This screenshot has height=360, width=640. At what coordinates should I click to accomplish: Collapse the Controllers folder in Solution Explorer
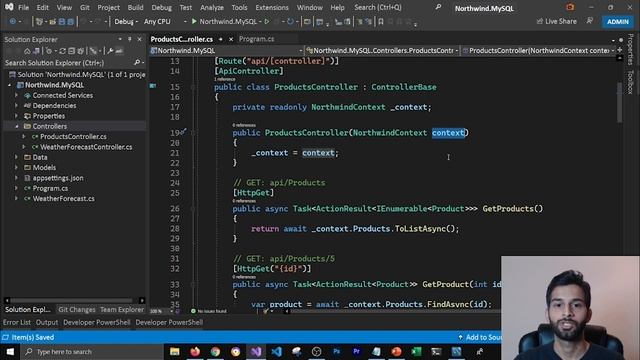point(16,126)
